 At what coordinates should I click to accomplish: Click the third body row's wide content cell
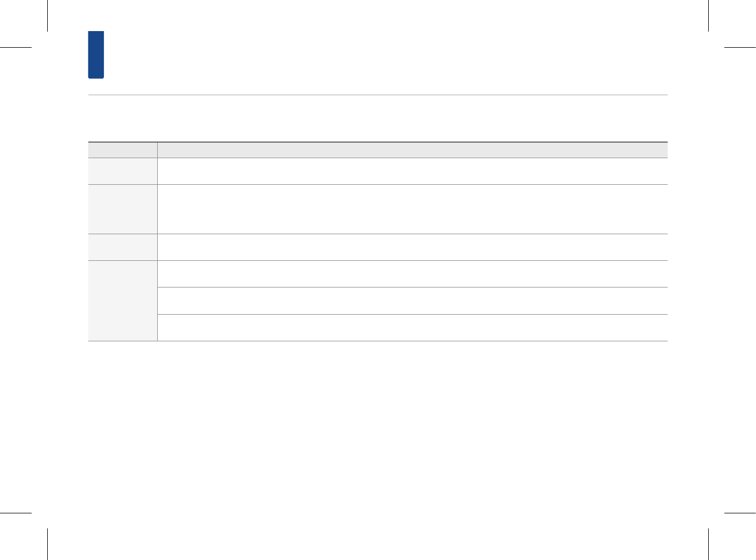click(412, 247)
